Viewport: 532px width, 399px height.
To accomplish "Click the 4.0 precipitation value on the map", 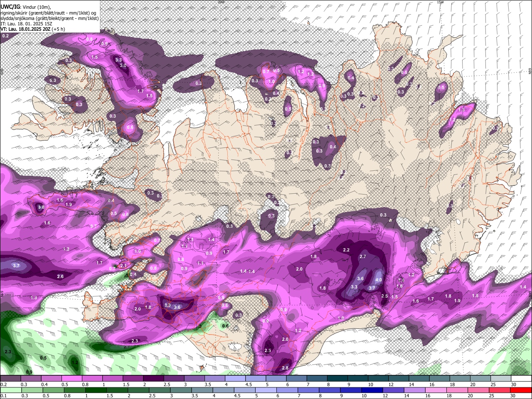I will pyautogui.click(x=378, y=280).
